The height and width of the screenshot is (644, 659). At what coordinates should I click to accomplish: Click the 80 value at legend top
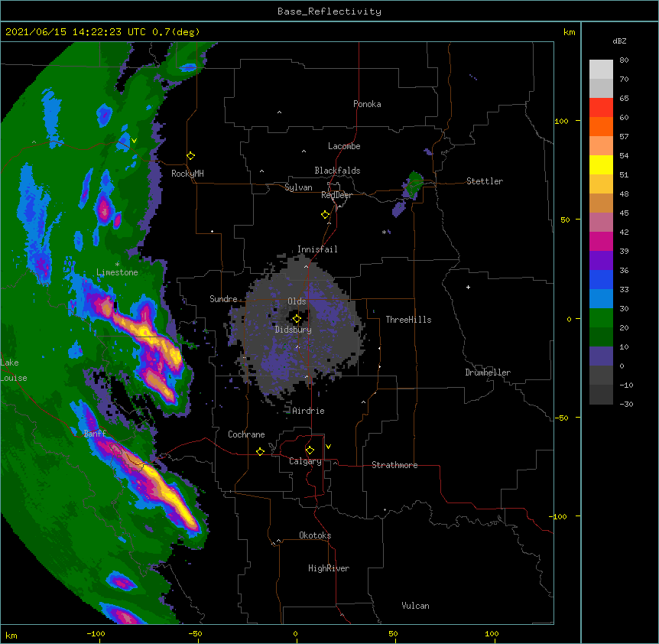click(624, 60)
